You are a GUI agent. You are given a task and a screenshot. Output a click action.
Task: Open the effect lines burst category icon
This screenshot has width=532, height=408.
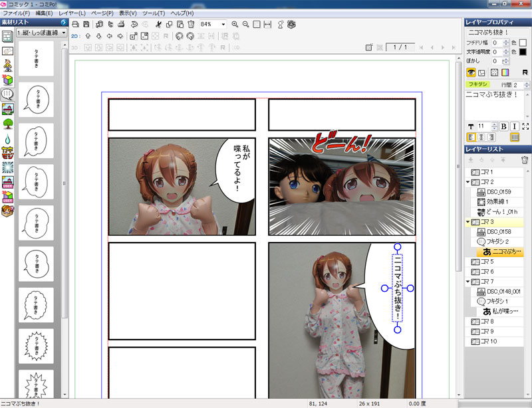click(x=7, y=167)
